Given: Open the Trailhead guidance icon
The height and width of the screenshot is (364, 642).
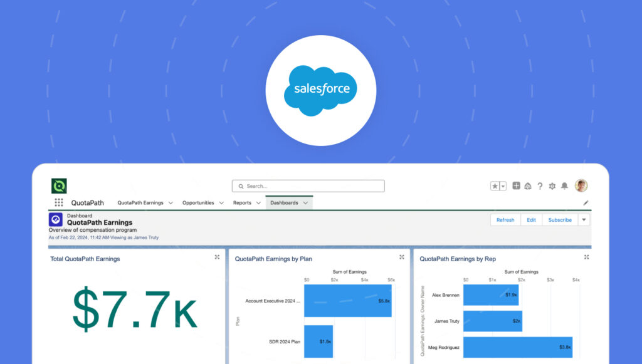Looking at the screenshot, I should point(529,185).
